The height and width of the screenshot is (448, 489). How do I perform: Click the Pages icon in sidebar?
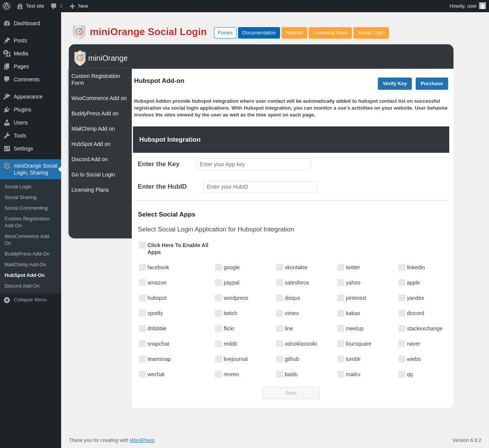coord(7,66)
